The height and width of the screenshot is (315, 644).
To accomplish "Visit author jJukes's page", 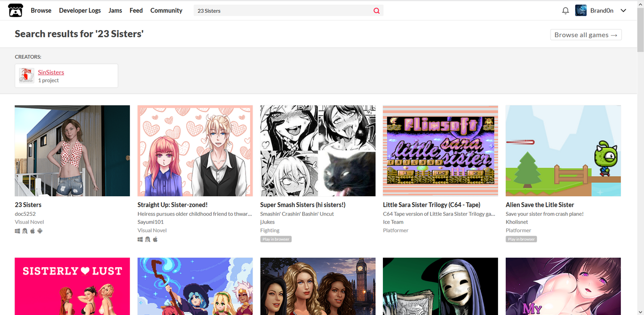I will click(268, 222).
